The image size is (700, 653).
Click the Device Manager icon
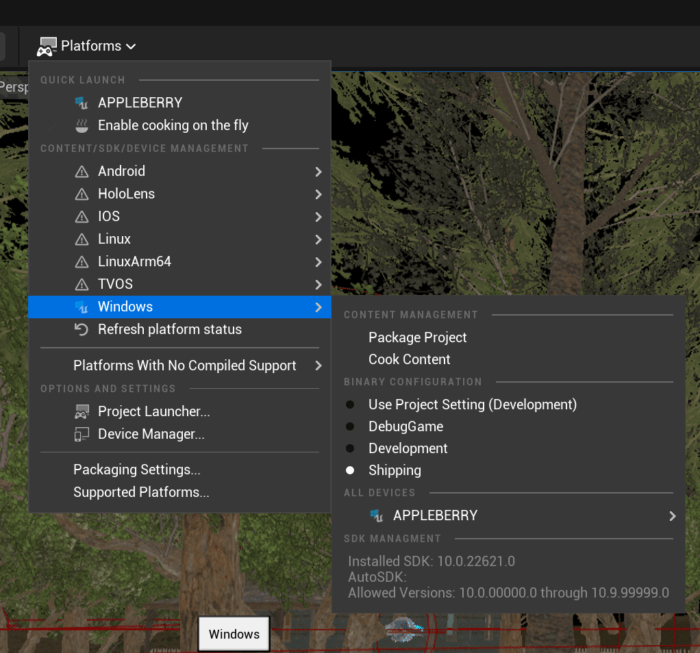tap(82, 434)
